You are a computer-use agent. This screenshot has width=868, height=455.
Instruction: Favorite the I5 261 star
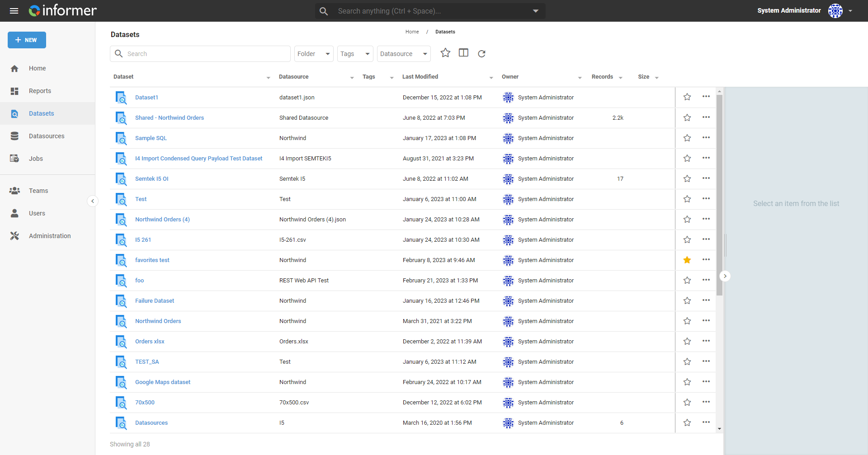[687, 239]
